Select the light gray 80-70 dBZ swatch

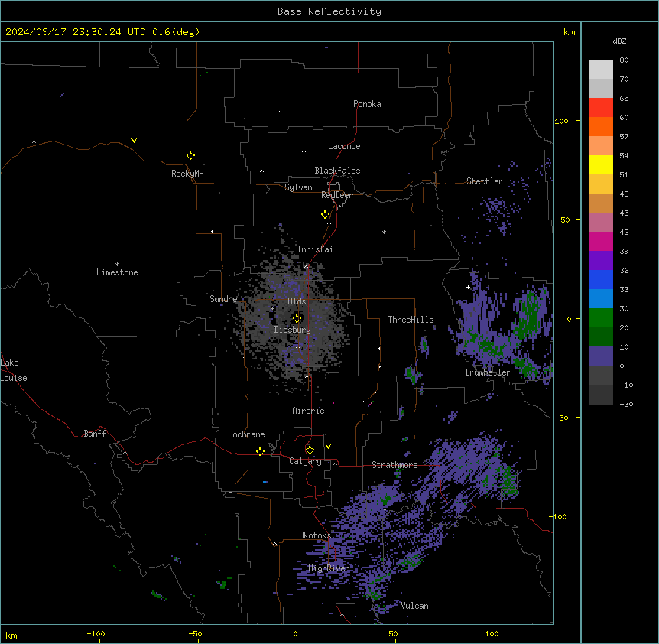pyautogui.click(x=601, y=70)
